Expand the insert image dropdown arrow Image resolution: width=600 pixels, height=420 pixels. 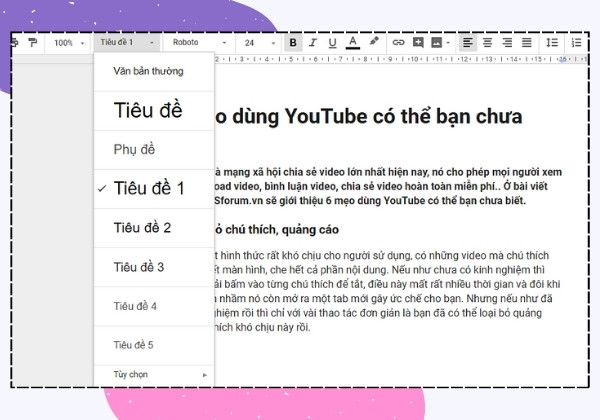pos(448,43)
